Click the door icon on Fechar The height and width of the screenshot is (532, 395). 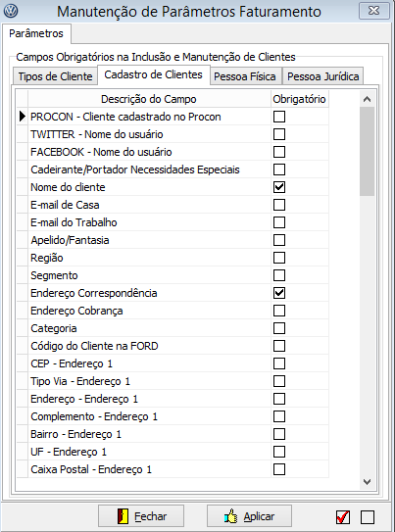(x=123, y=516)
